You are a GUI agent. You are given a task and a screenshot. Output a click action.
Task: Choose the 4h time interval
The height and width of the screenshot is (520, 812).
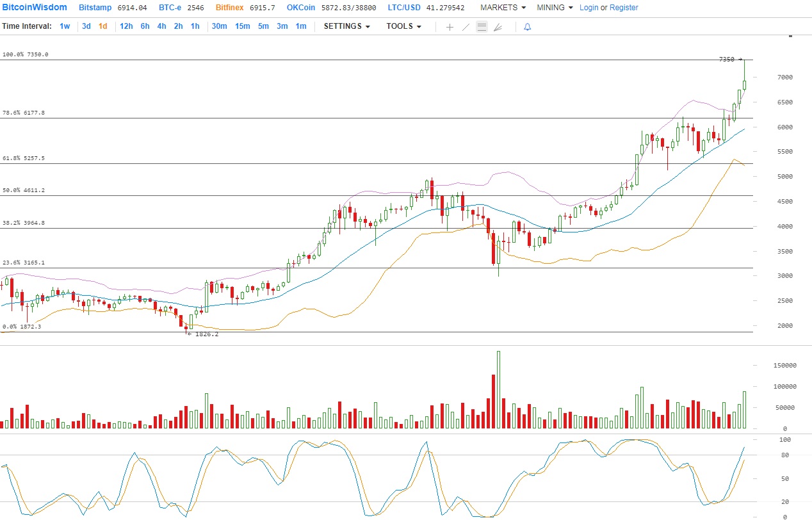pyautogui.click(x=161, y=26)
